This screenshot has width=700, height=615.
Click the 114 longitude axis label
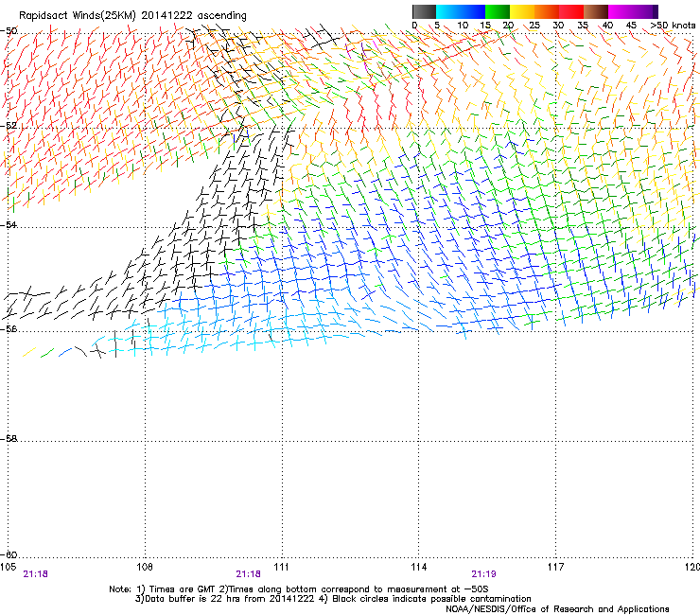pos(418,567)
